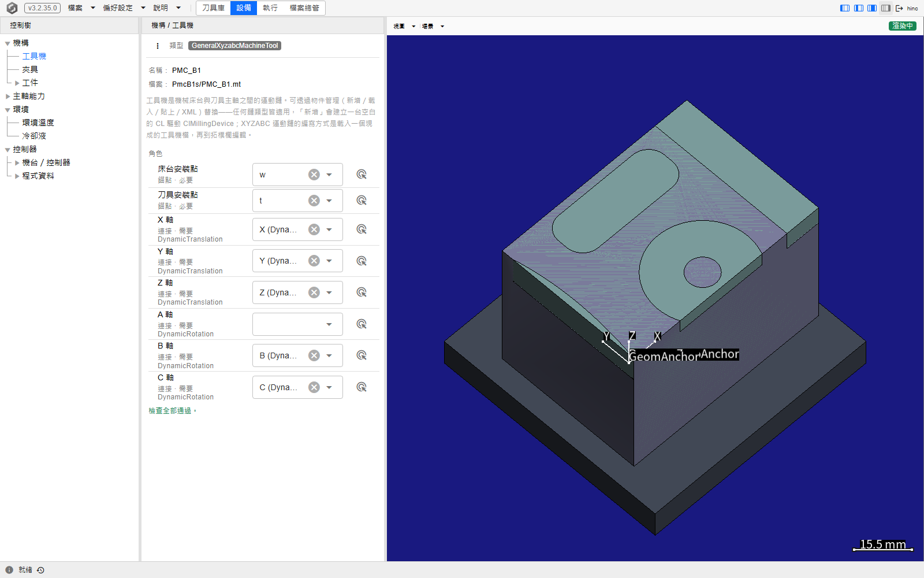Click the A 軸 pick-target icon
This screenshot has height=578, width=924.
click(x=362, y=324)
